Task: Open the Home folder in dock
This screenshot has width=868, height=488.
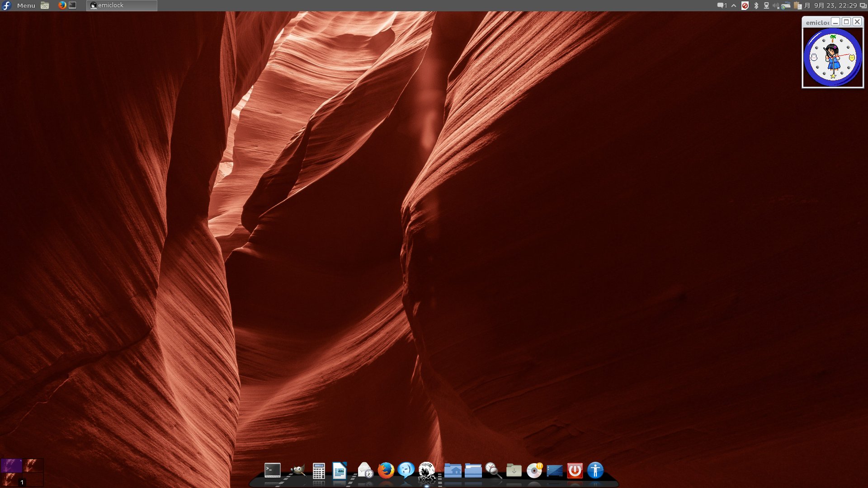Action: (x=453, y=470)
